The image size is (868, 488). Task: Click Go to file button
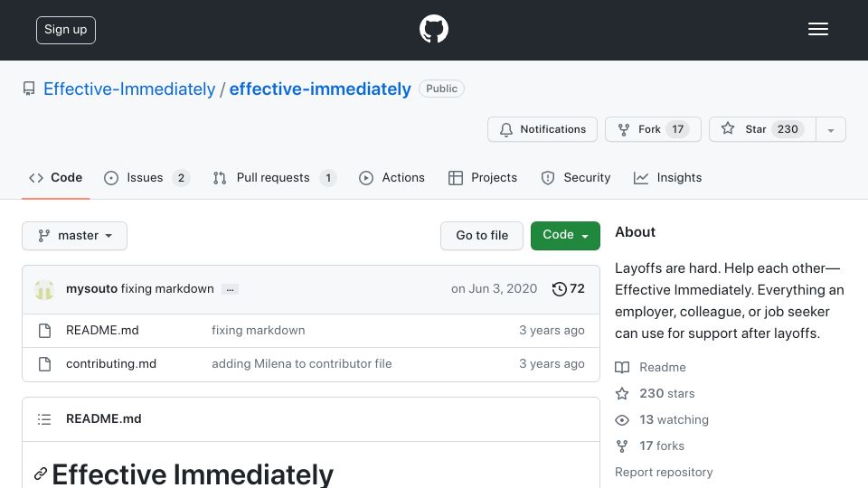coord(482,236)
